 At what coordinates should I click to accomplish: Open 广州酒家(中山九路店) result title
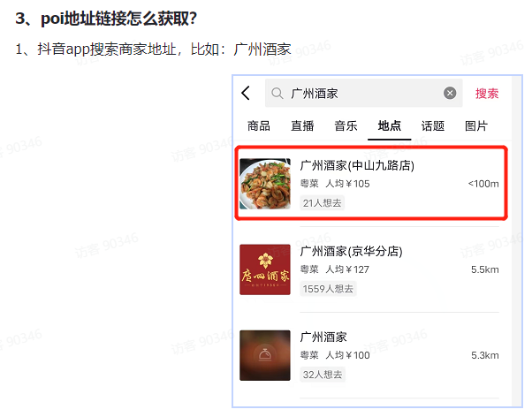coord(357,165)
